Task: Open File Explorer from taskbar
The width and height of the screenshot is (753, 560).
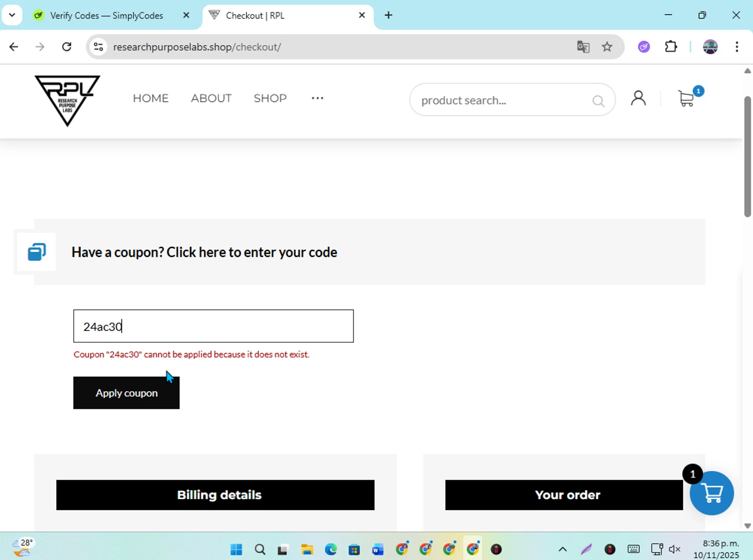Action: point(307,549)
